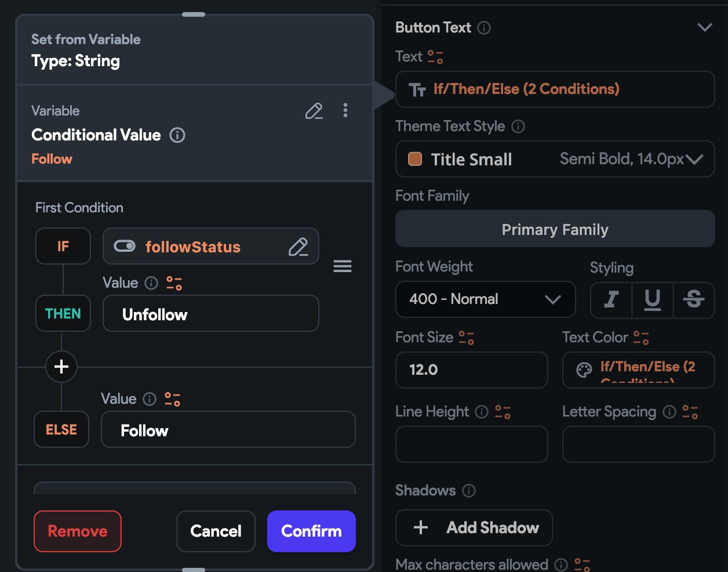
Task: Toggle strikethrough styling
Action: (x=694, y=299)
